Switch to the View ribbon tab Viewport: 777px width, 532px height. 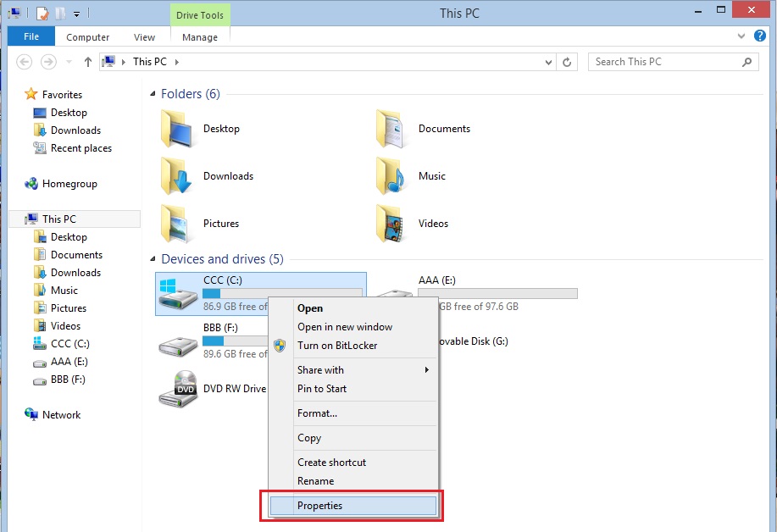tap(144, 37)
